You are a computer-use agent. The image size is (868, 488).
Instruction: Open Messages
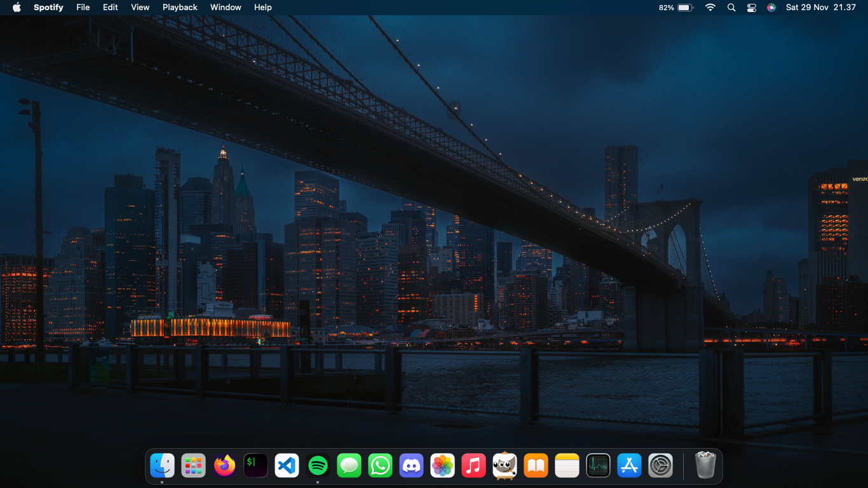coord(349,465)
